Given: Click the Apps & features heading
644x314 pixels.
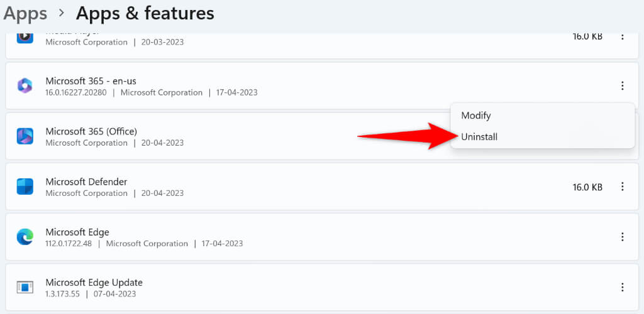Looking at the screenshot, I should (145, 13).
